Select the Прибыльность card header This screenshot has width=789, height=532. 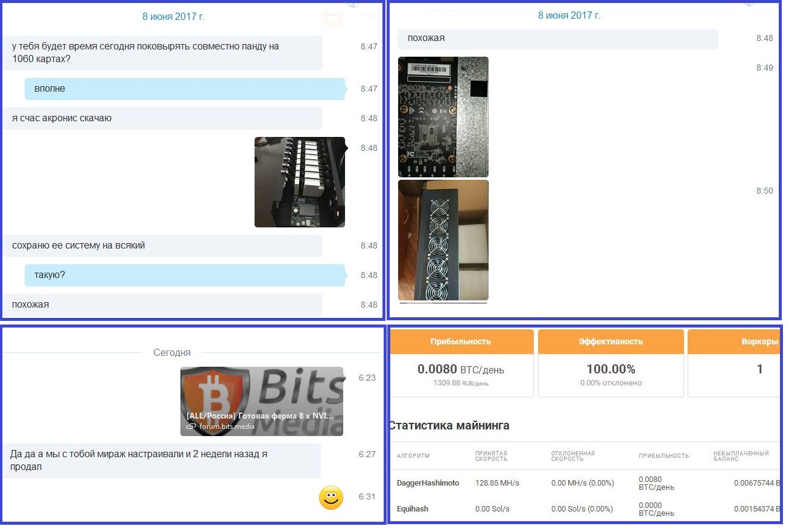pyautogui.click(x=461, y=341)
